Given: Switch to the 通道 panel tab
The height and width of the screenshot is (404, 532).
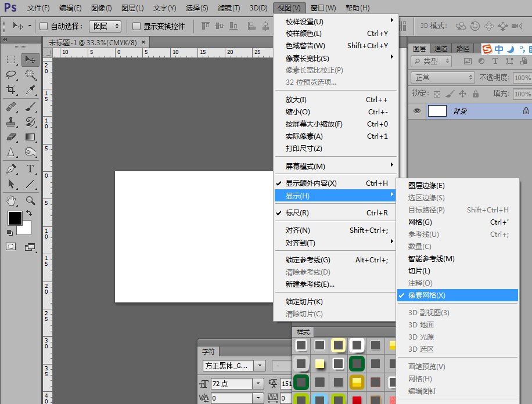Looking at the screenshot, I should (441, 49).
